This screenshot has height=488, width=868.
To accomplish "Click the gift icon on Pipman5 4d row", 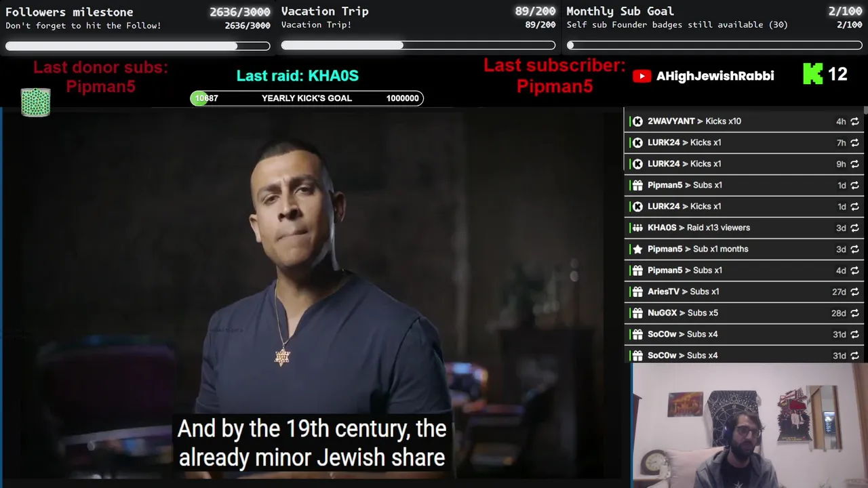I will coord(637,270).
